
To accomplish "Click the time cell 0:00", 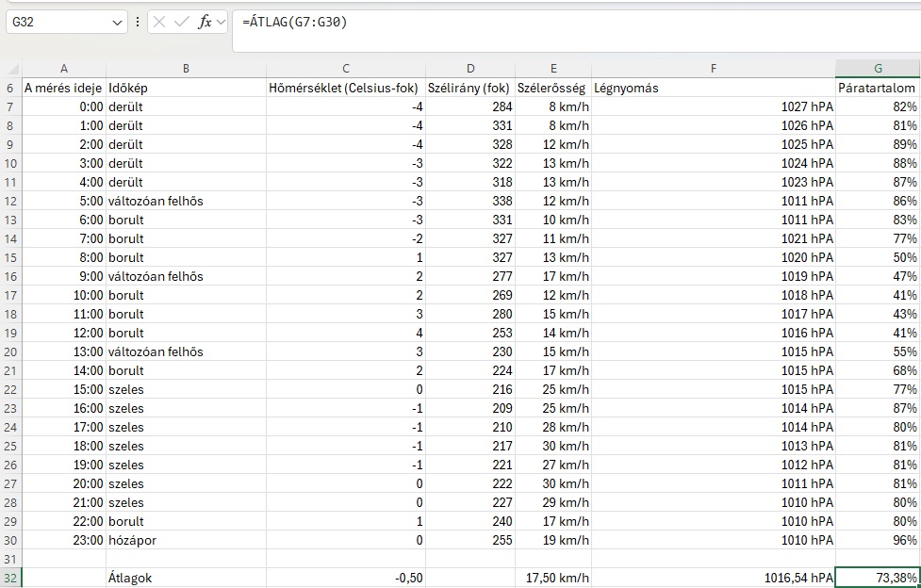I will 64,106.
